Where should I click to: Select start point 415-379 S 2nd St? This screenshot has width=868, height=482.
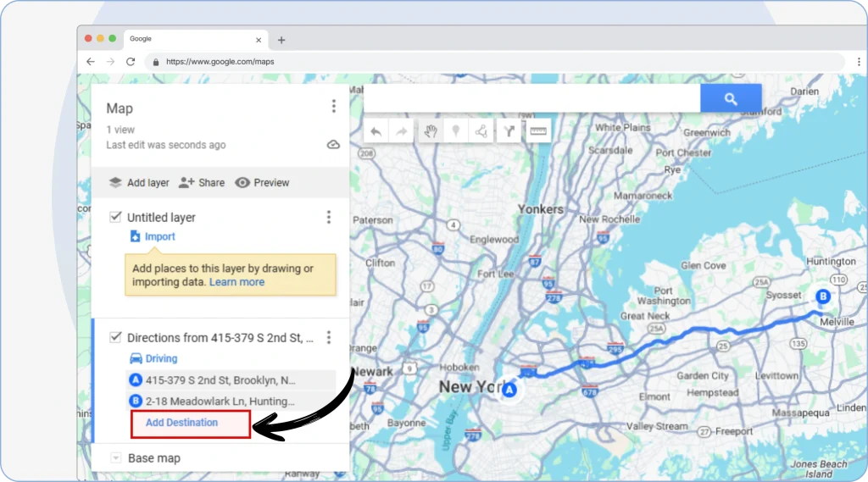[231, 380]
